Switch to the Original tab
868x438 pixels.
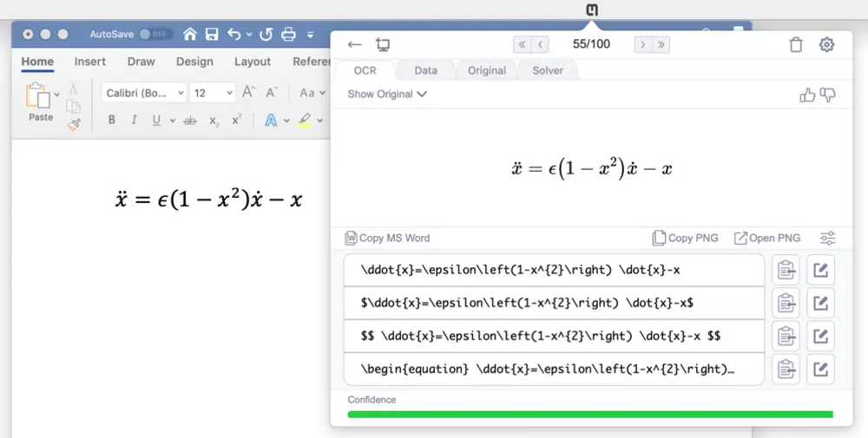(x=487, y=70)
